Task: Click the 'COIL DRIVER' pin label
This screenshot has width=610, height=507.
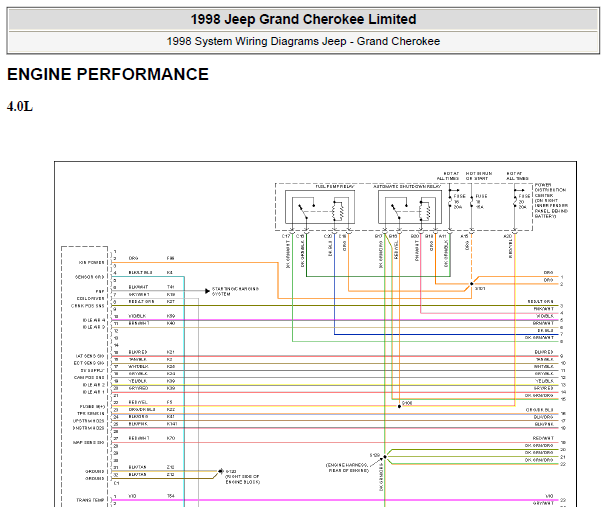Action: tap(91, 298)
